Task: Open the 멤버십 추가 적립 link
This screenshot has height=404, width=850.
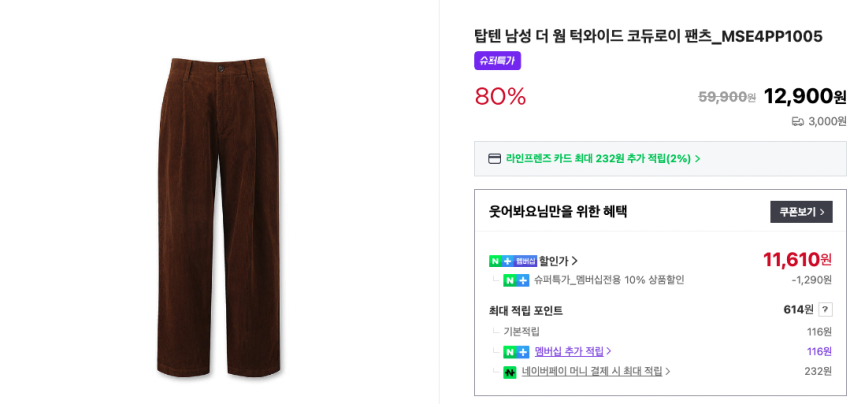Action: point(569,352)
